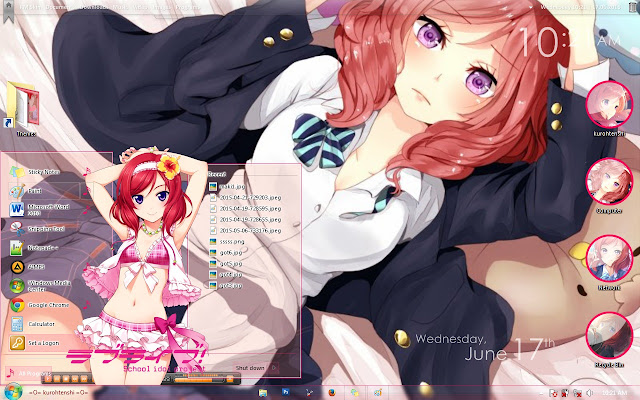This screenshot has width=640, height=400.
Task: Click the Wednesday June 17th date widget
Action: (x=485, y=348)
